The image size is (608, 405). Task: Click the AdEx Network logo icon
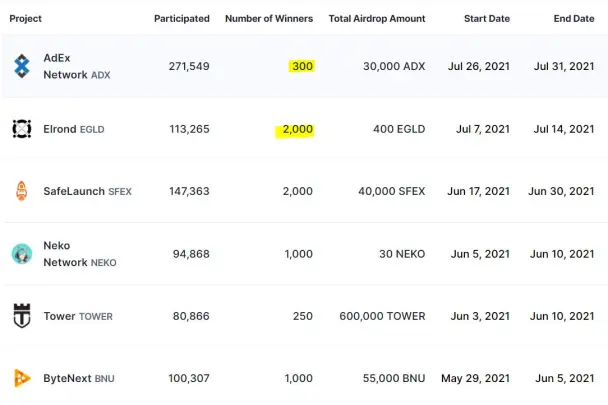pos(22,66)
